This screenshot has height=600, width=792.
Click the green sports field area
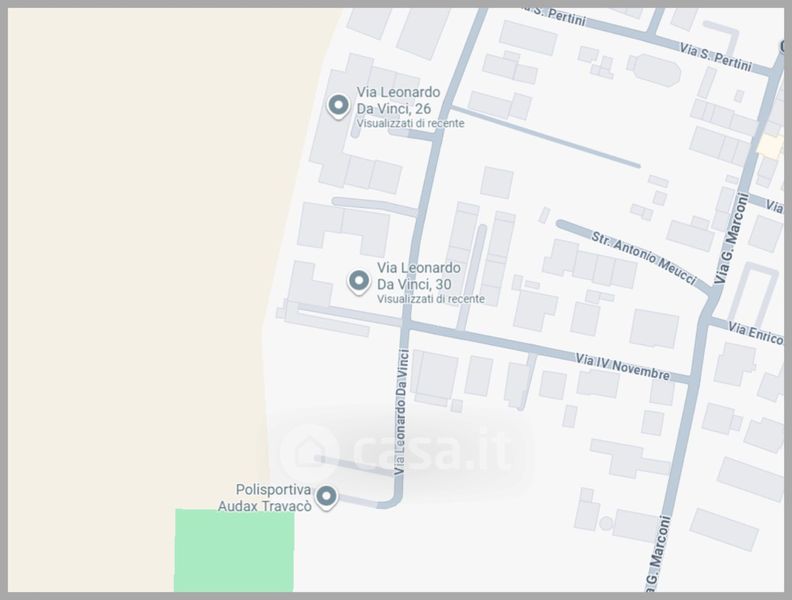234,551
